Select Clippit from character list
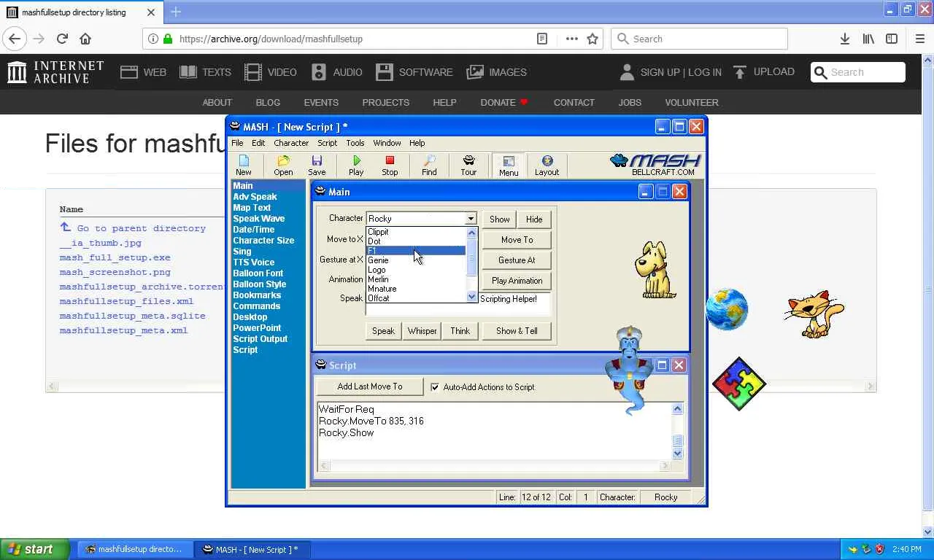The width and height of the screenshot is (934, 560). pos(378,232)
